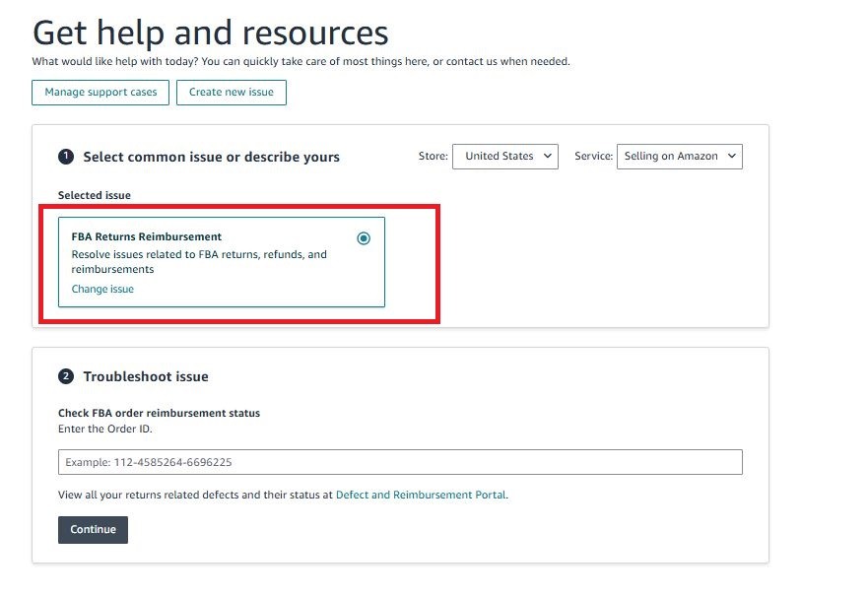
Task: Click the chevron on the Service dropdown
Action: (x=732, y=156)
